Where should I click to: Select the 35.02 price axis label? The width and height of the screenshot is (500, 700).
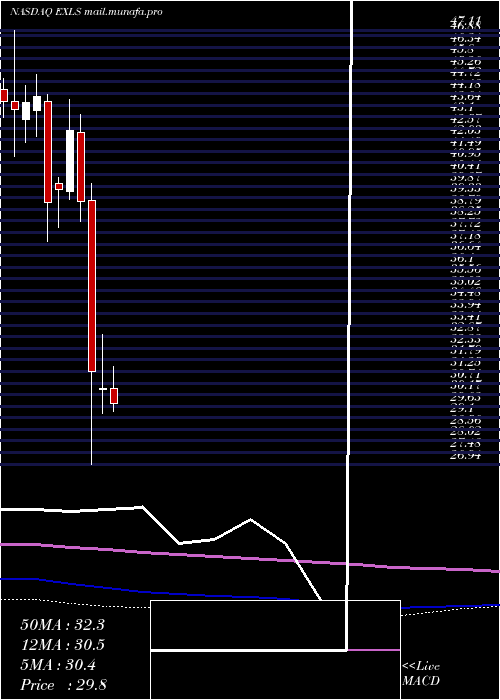pos(466,282)
